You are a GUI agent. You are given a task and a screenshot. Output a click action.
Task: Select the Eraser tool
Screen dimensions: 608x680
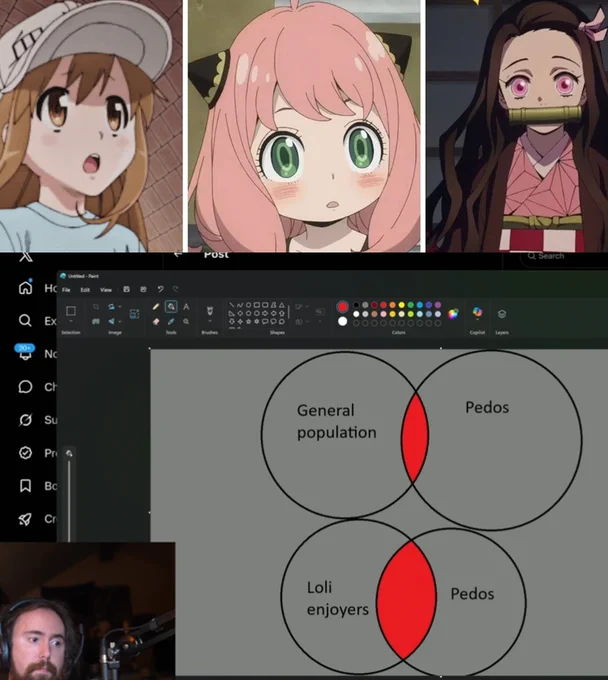pos(156,321)
